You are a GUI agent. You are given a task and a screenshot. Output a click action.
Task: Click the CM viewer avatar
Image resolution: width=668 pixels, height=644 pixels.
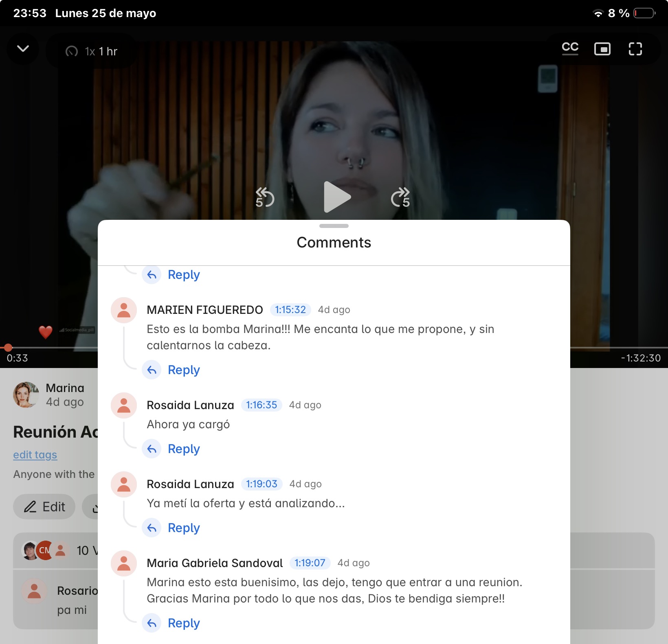click(45, 550)
